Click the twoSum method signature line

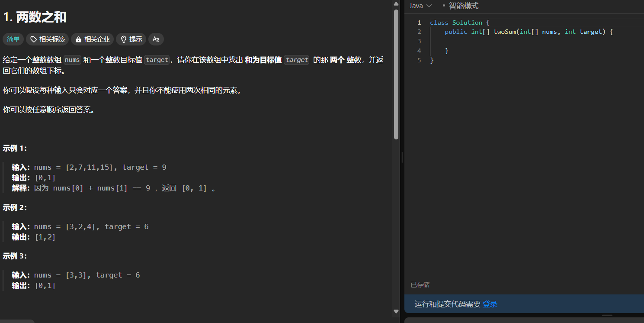(x=529, y=32)
